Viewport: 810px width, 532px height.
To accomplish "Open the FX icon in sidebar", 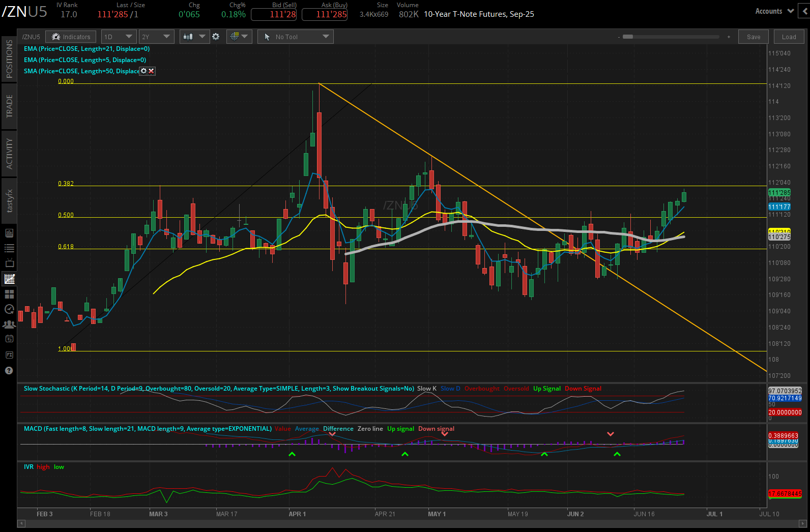I will tap(9, 355).
